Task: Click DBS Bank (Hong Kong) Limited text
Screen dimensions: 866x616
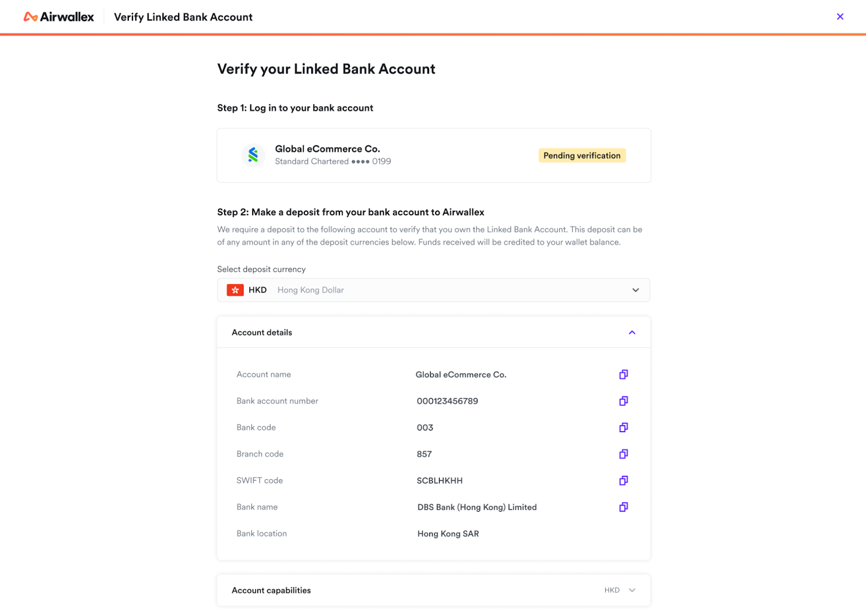Action: click(x=477, y=507)
